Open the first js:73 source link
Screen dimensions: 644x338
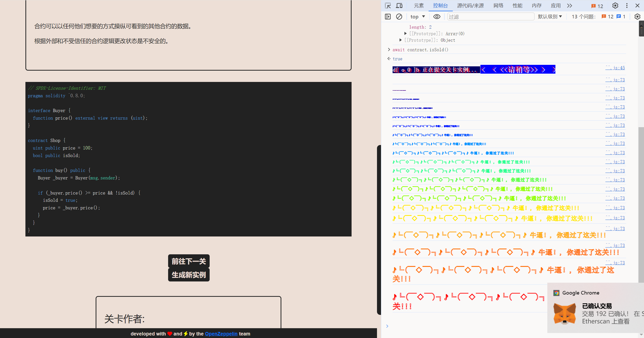615,80
